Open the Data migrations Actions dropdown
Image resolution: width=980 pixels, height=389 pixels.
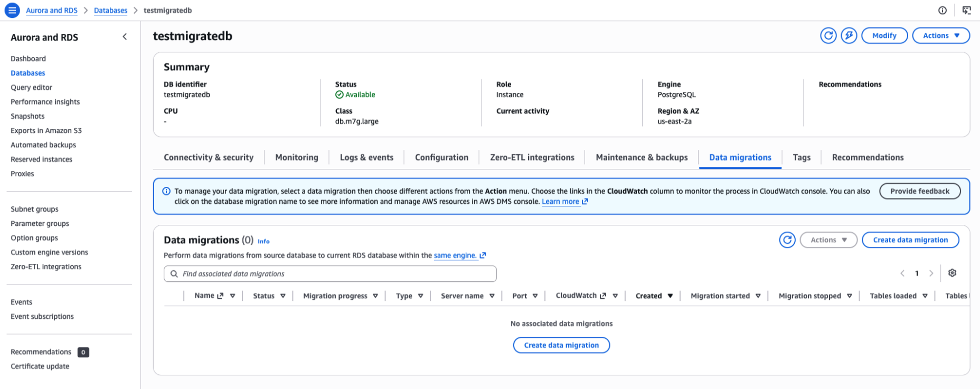(x=828, y=240)
